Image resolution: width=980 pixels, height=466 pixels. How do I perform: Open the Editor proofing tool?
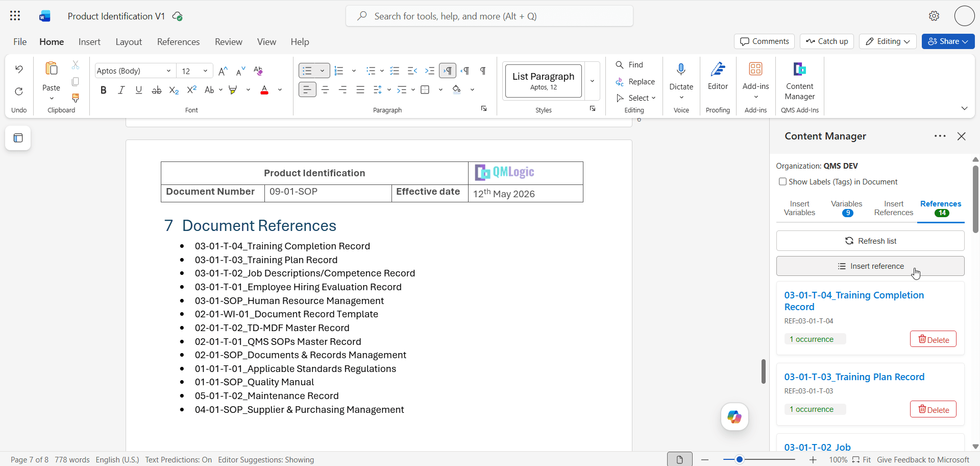[718, 77]
